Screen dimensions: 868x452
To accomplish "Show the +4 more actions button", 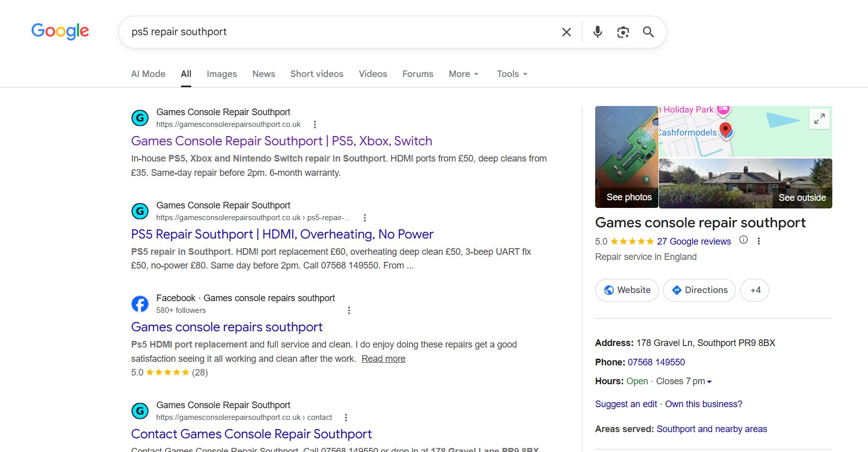I will (755, 290).
